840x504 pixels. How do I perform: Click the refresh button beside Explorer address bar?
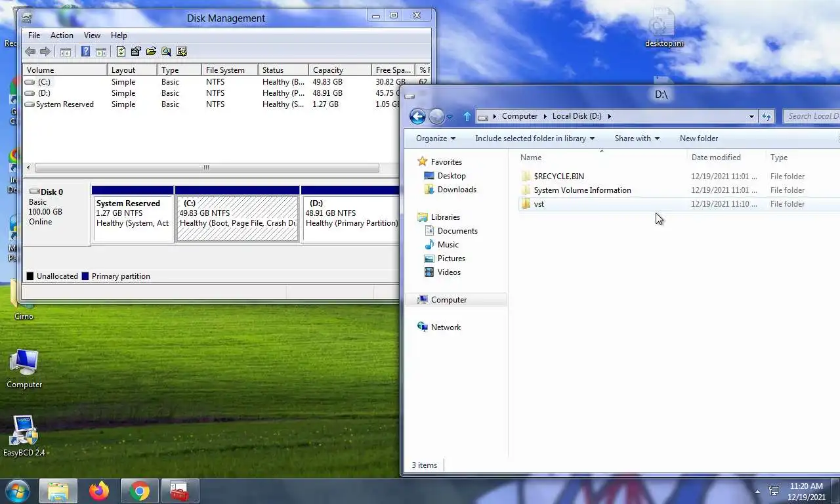point(766,116)
